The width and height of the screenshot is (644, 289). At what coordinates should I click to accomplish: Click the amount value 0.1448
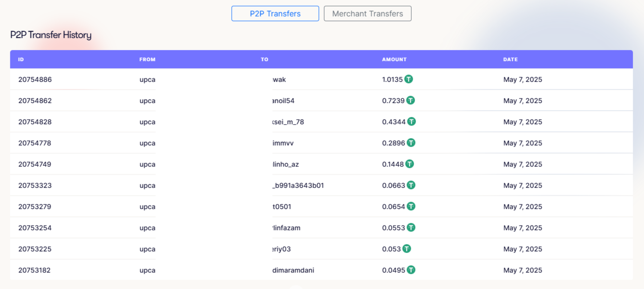pyautogui.click(x=393, y=164)
